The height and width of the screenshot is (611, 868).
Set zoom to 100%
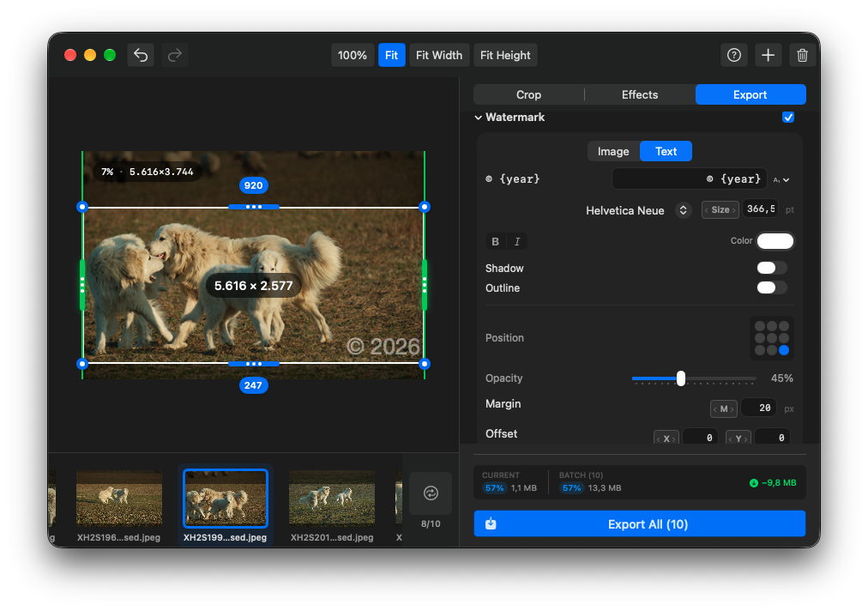point(353,55)
